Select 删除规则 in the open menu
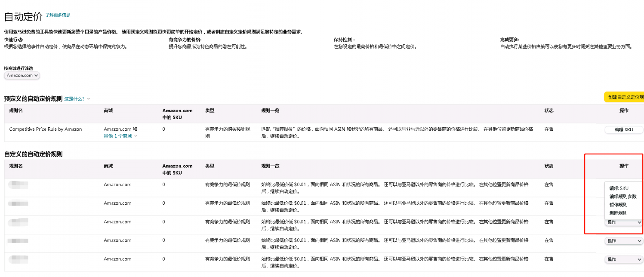The height and width of the screenshot is (277, 644). (618, 213)
